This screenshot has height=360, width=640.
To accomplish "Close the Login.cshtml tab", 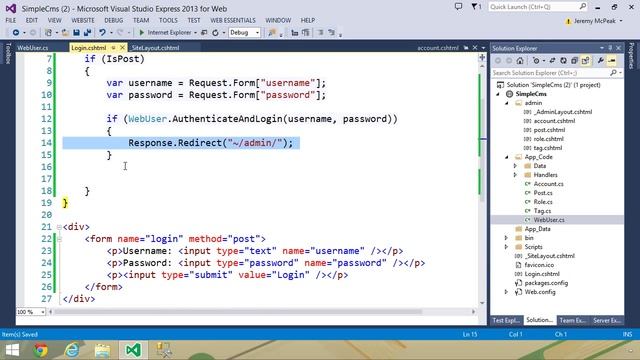I will [122, 48].
